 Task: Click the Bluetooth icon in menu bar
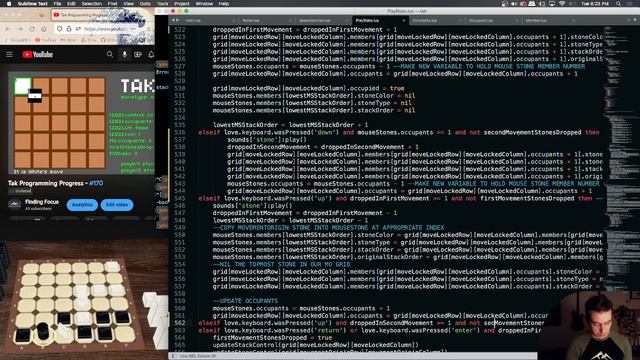(542, 4)
